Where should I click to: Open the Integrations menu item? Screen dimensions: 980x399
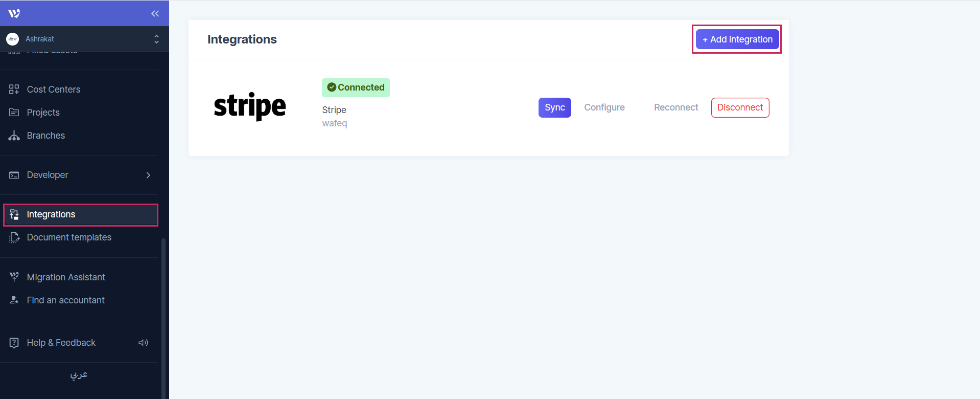pos(51,214)
